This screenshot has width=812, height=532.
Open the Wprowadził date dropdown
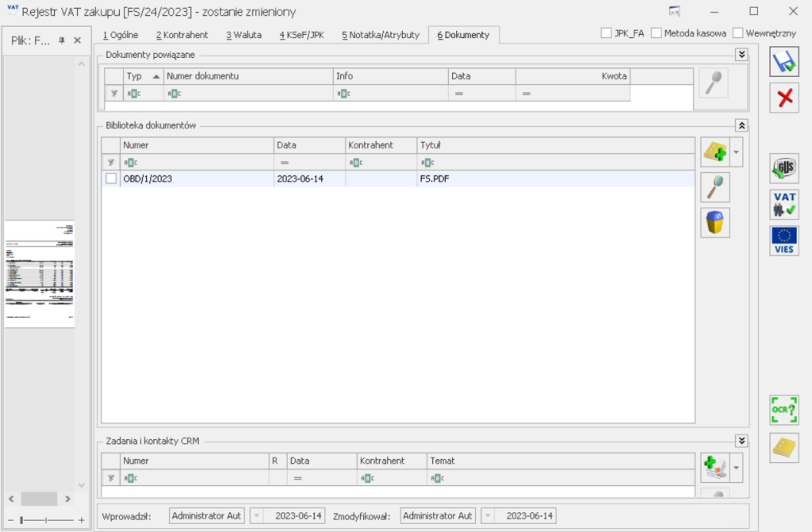pyautogui.click(x=256, y=516)
